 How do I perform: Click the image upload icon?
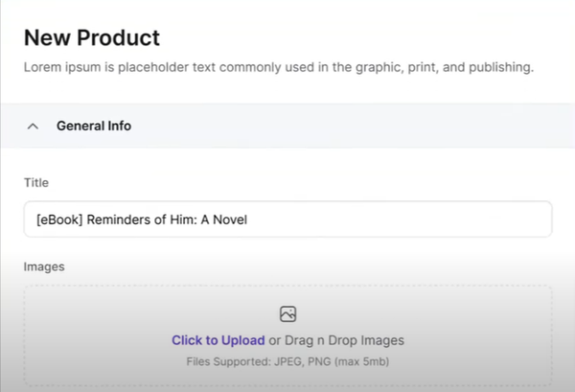click(287, 314)
